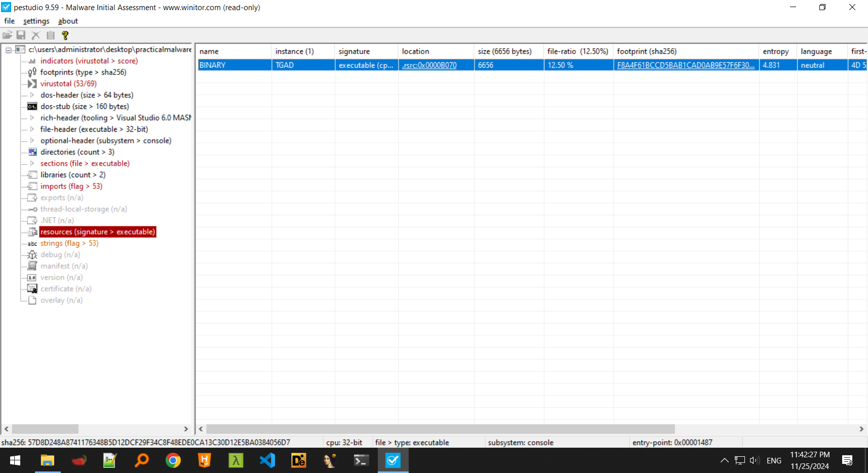Click the .rsrc:0x0000B070 location link

coord(429,65)
